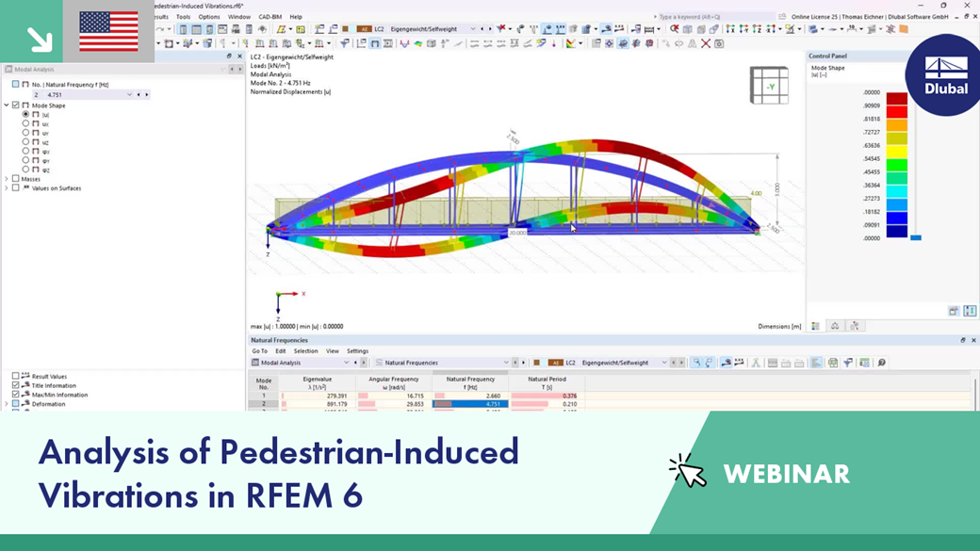
Task: Open the table's LC2 load case dropdown
Action: tap(663, 363)
